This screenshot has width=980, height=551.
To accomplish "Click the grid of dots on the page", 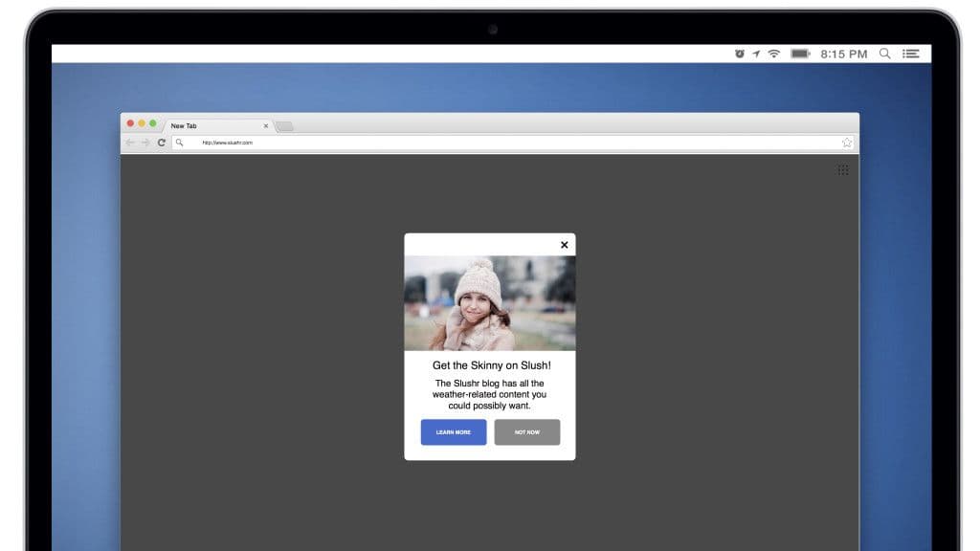I will [843, 170].
